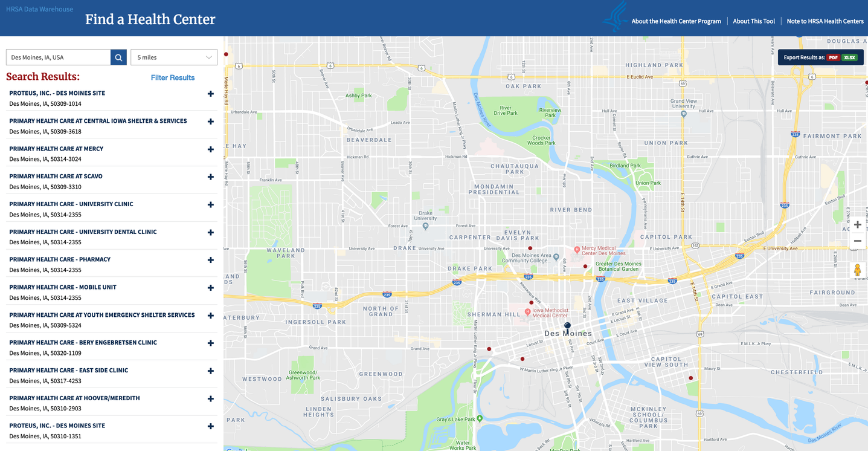The image size is (868, 451).
Task: Click red marker beside Mercy Medical Center label
Action: (585, 266)
